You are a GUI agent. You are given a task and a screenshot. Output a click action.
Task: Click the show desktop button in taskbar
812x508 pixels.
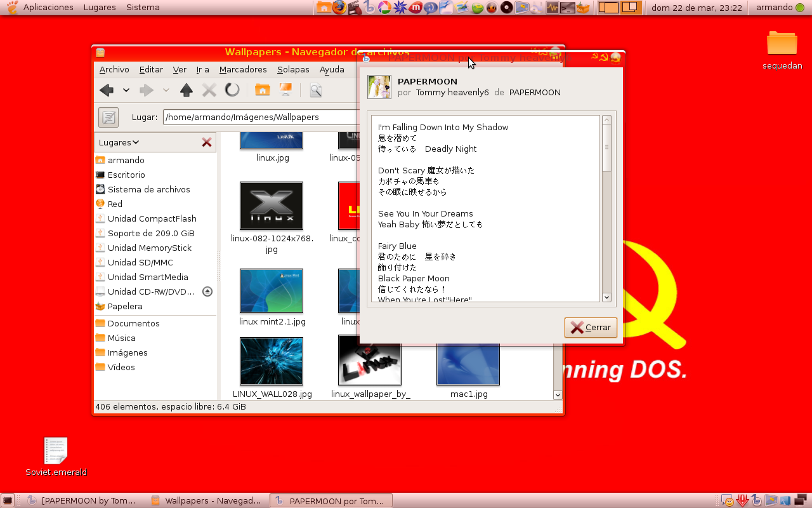(x=7, y=500)
